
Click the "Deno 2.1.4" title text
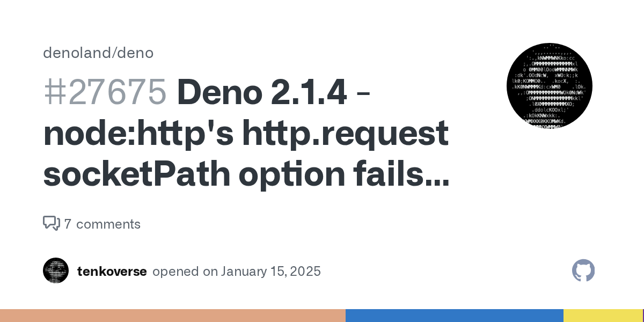[x=261, y=92]
